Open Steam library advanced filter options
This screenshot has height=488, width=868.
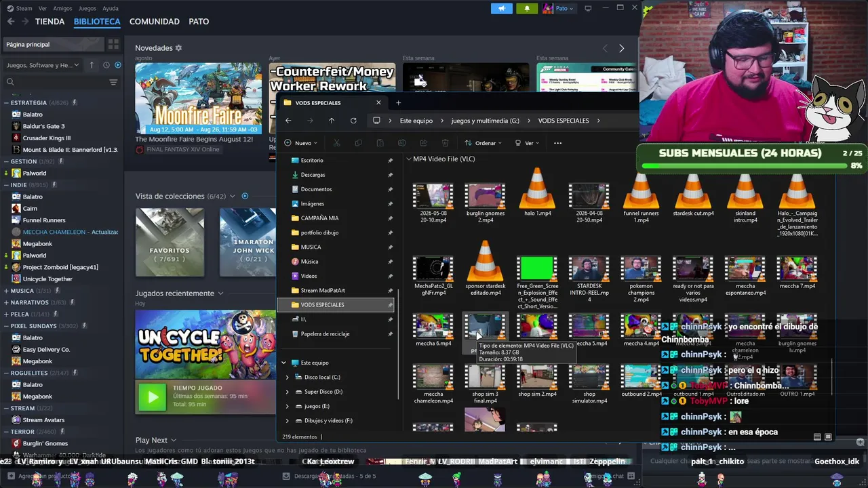113,82
